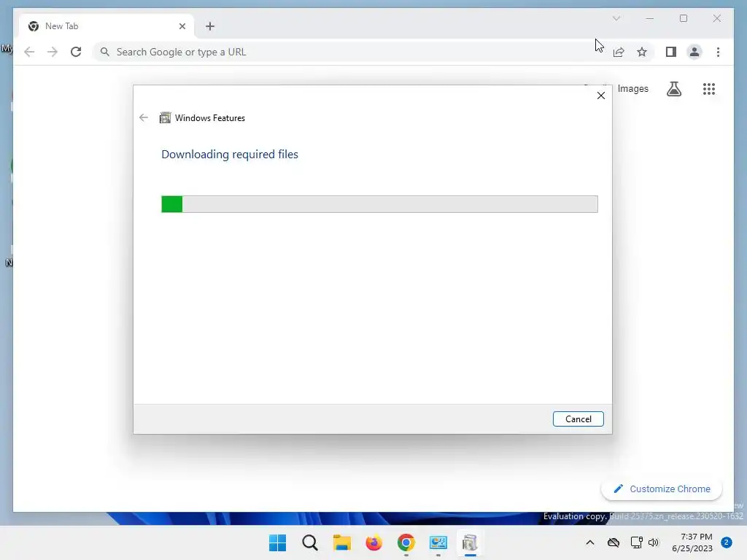Open the Chrome tab search dropdown
The height and width of the screenshot is (560, 747).
tap(616, 18)
